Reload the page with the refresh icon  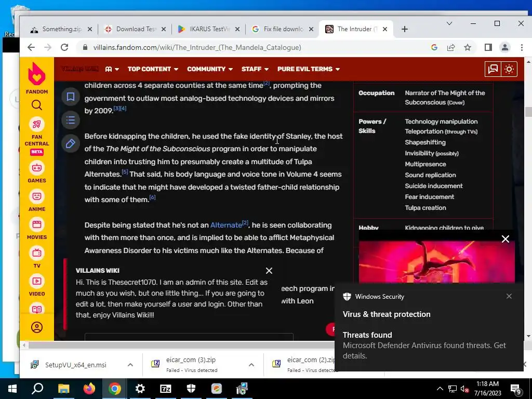coord(64,47)
